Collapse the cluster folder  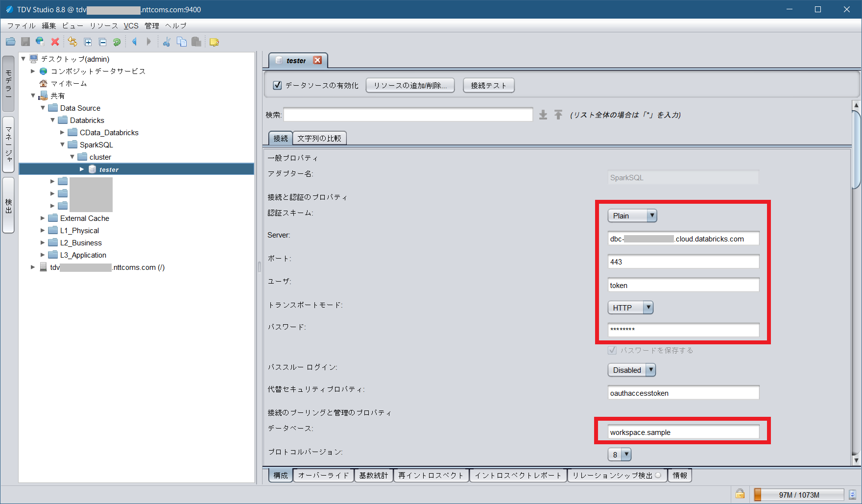[x=72, y=157]
